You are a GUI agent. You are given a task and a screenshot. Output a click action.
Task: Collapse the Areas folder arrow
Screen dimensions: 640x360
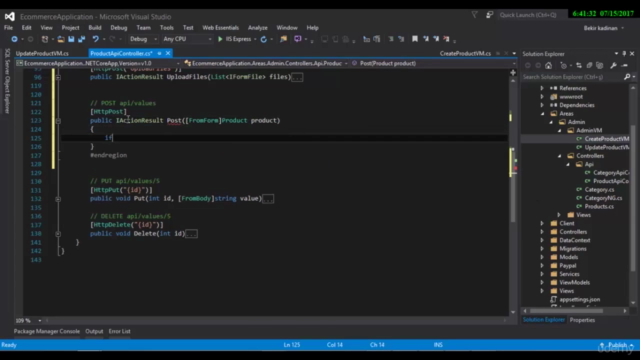pos(542,114)
